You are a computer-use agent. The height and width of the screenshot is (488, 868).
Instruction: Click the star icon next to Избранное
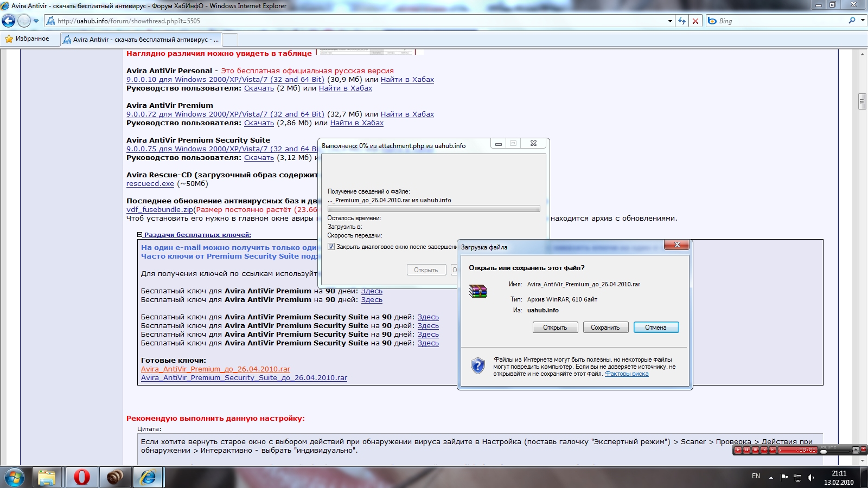[9, 39]
